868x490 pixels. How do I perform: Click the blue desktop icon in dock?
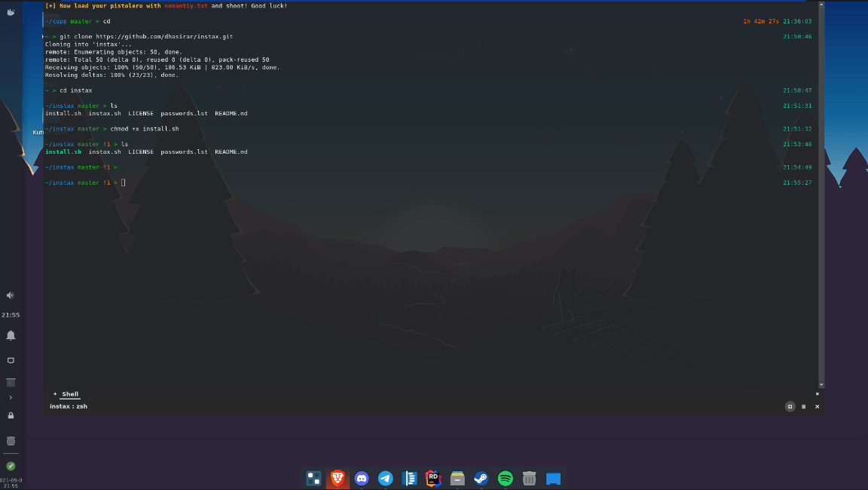click(553, 479)
